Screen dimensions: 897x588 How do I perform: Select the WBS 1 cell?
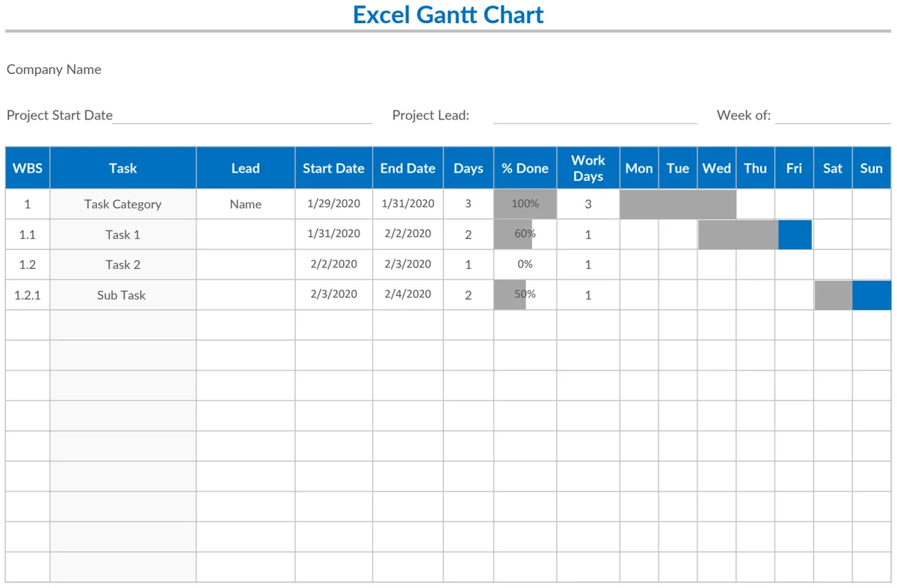pos(28,204)
